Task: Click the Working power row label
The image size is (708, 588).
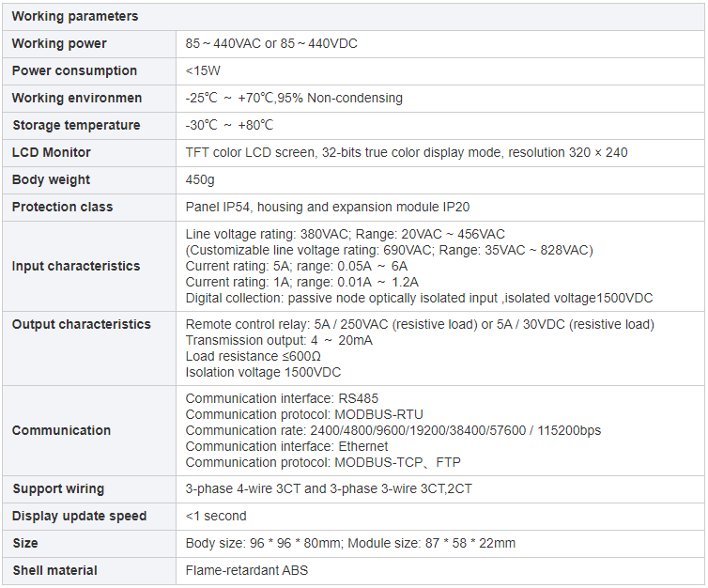Action: 59,43
